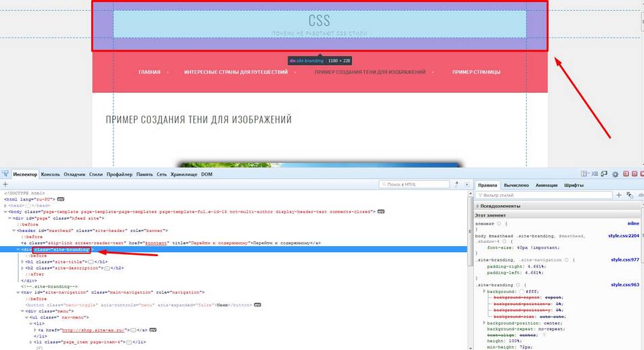Expand the background-position property
This screenshot has height=350, width=644.
[484, 323]
